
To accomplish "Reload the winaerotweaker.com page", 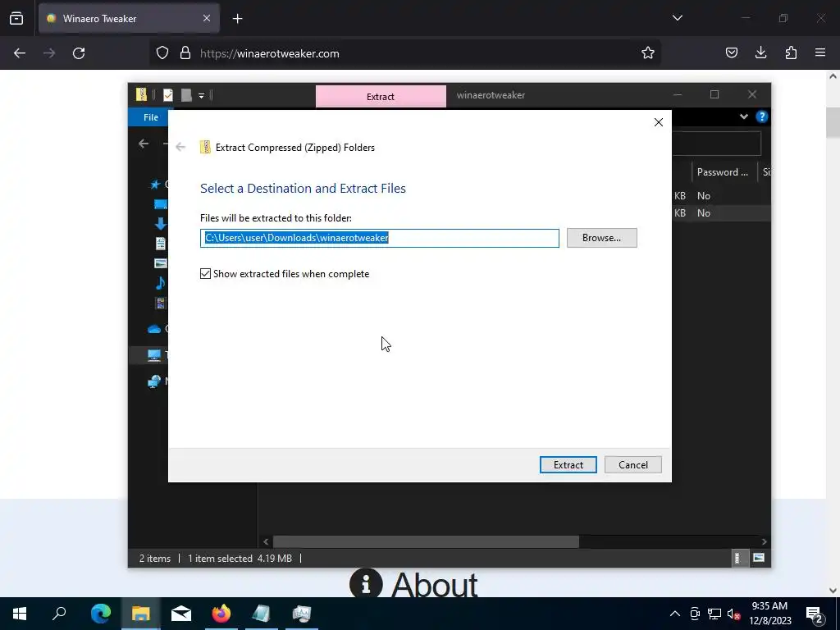I will pos(79,53).
